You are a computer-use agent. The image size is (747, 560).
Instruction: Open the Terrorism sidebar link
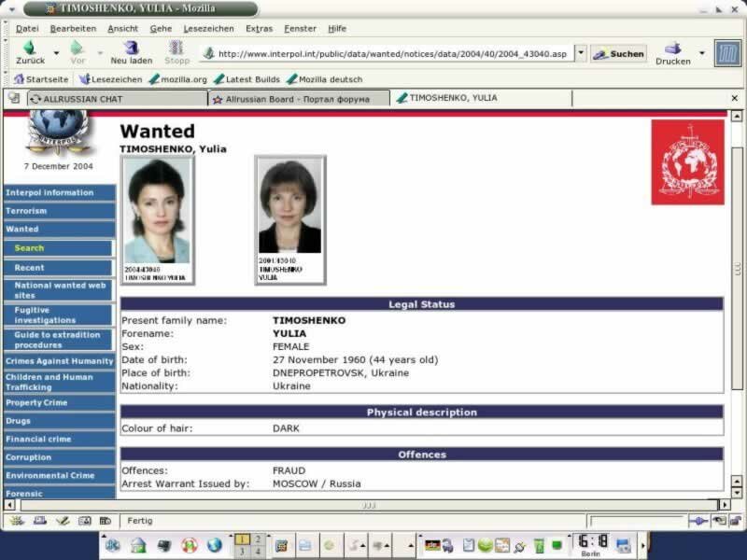pyautogui.click(x=59, y=211)
